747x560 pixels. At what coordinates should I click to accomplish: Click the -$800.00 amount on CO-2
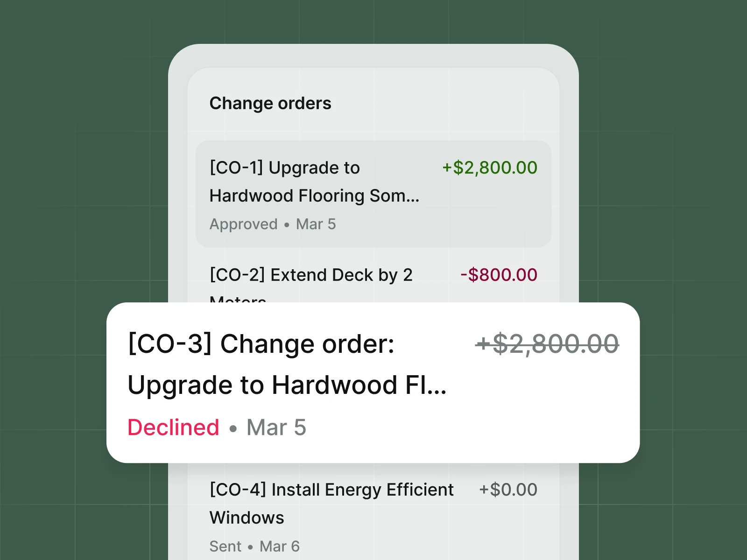point(499,274)
